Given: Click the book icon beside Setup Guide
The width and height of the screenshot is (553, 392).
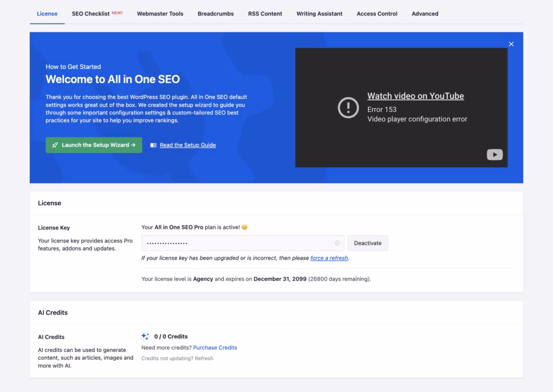Looking at the screenshot, I should point(153,145).
